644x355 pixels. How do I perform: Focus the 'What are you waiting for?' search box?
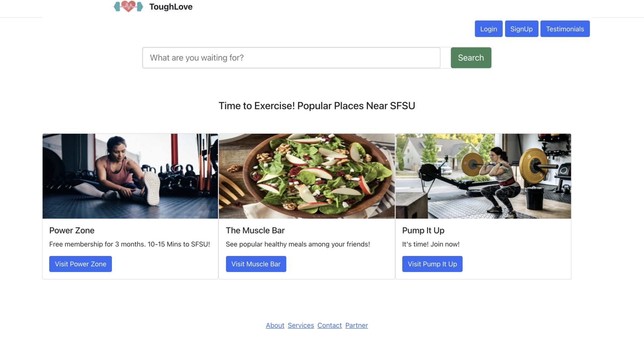291,58
